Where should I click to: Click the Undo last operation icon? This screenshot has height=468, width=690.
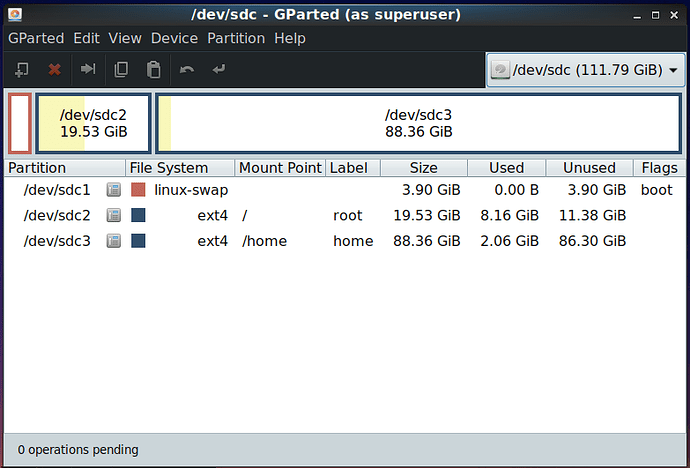[187, 69]
